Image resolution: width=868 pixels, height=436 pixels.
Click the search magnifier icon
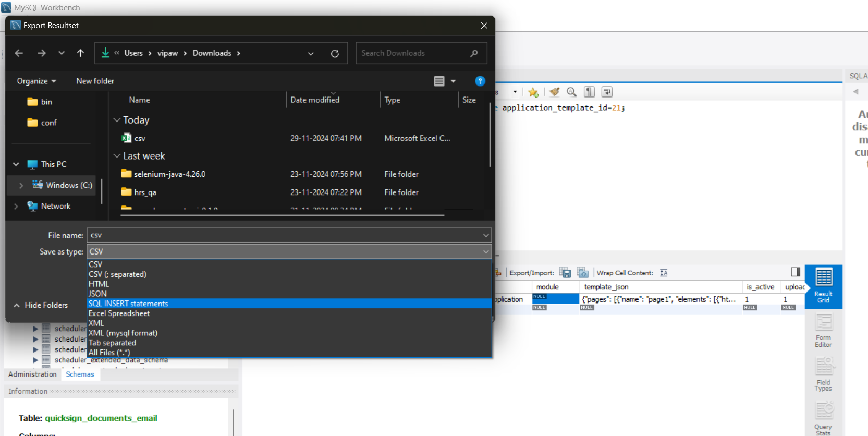point(474,53)
